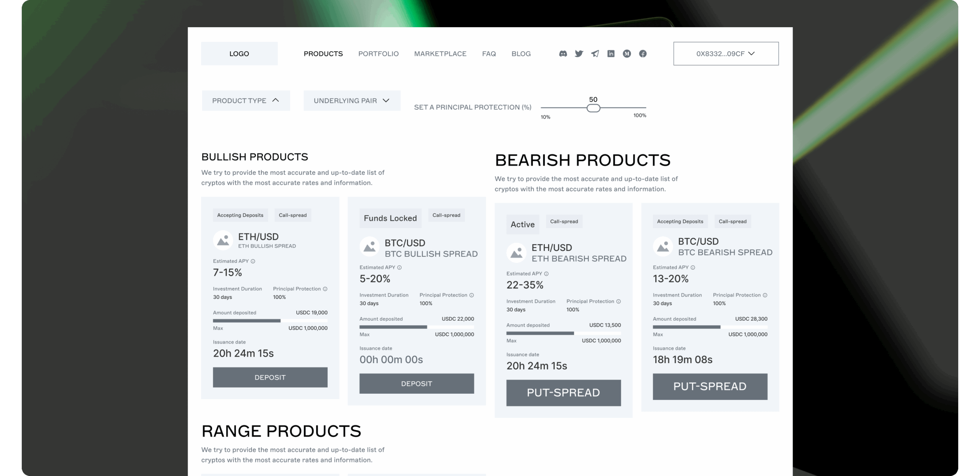This screenshot has width=980, height=476.
Task: Click the Range Products heading
Action: [281, 431]
